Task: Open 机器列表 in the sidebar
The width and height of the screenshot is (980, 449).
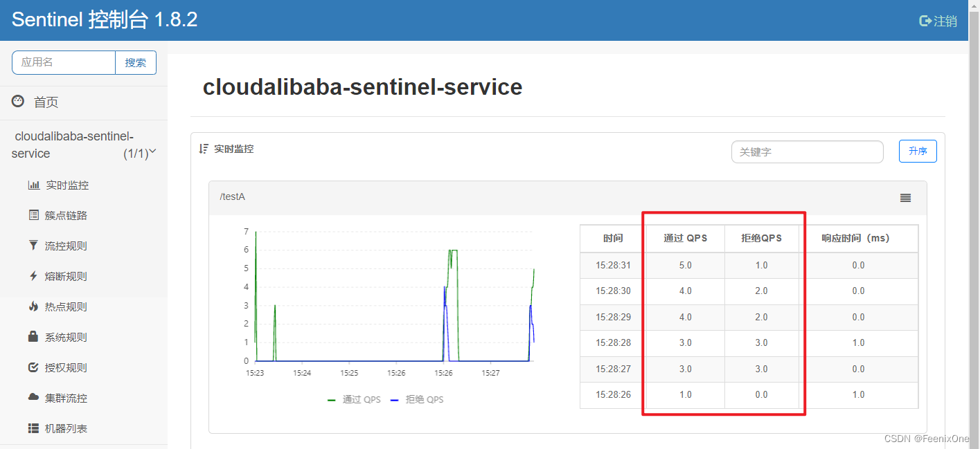Action: coord(66,429)
